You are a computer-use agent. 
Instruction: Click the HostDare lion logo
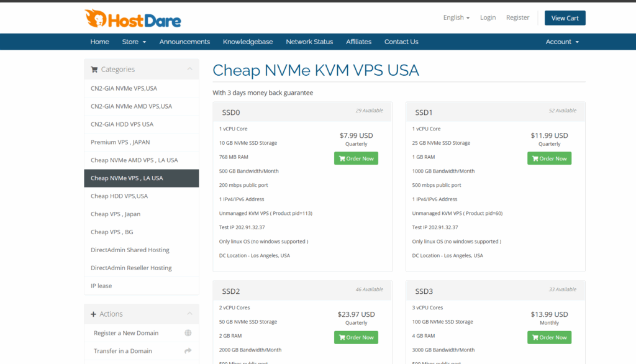(133, 19)
